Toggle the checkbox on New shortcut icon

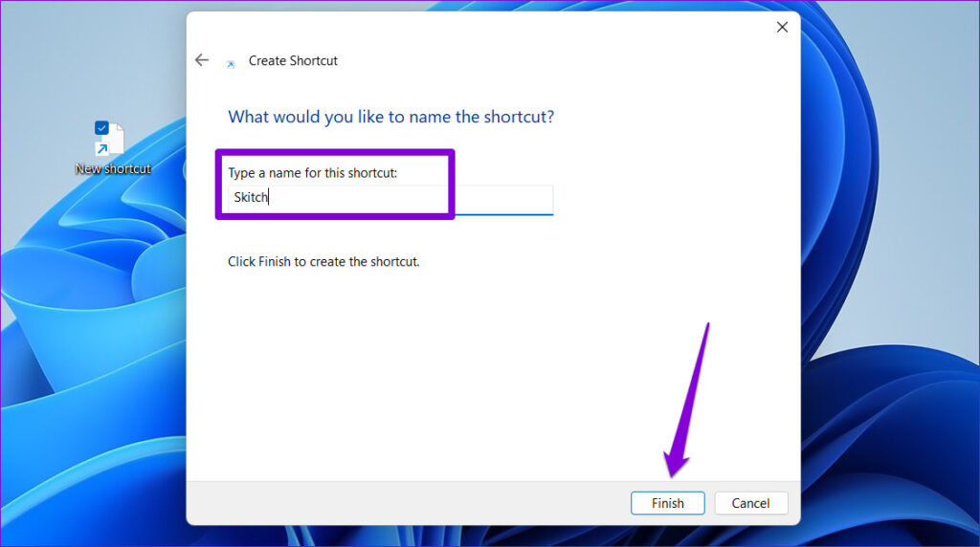[101, 128]
